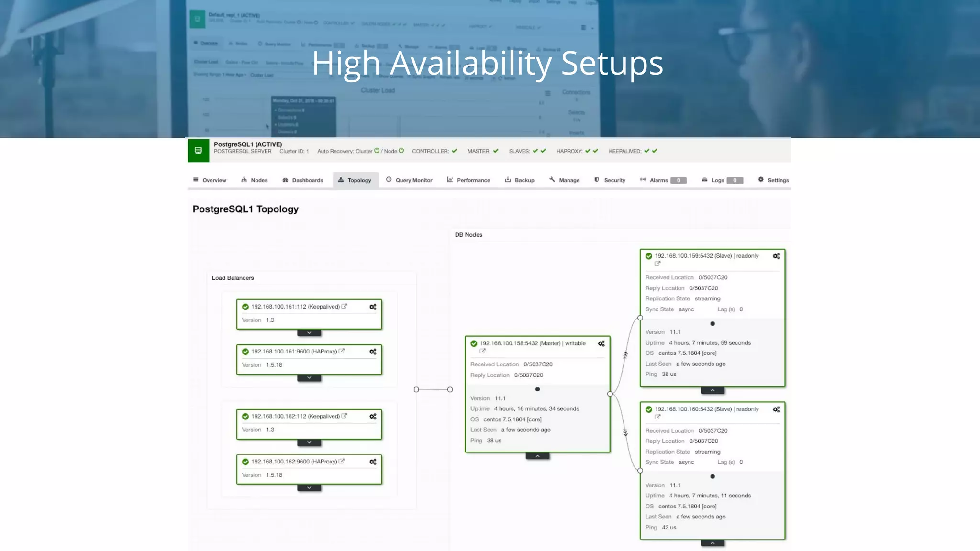
Task: Open gear menu for Master node 192.168.100.158
Action: [x=601, y=343]
